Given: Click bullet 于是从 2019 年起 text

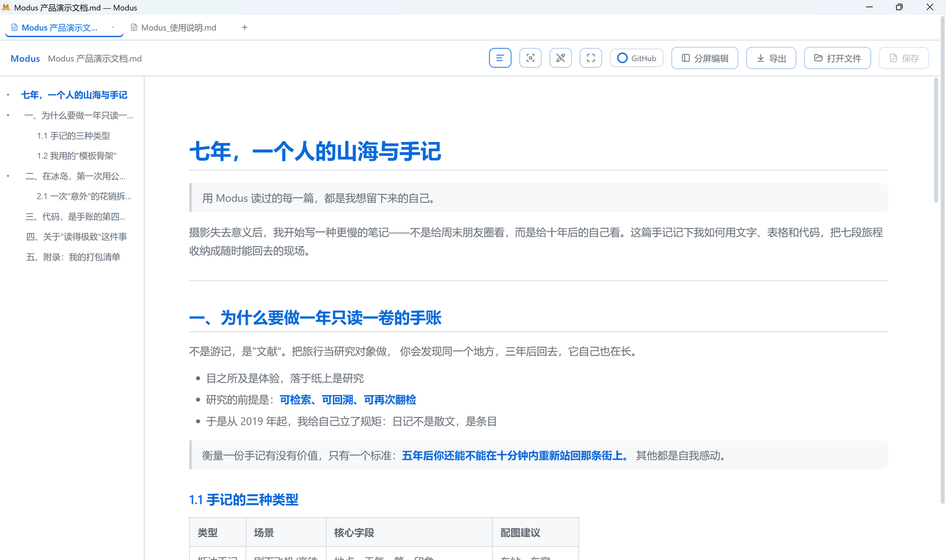Looking at the screenshot, I should click(351, 422).
